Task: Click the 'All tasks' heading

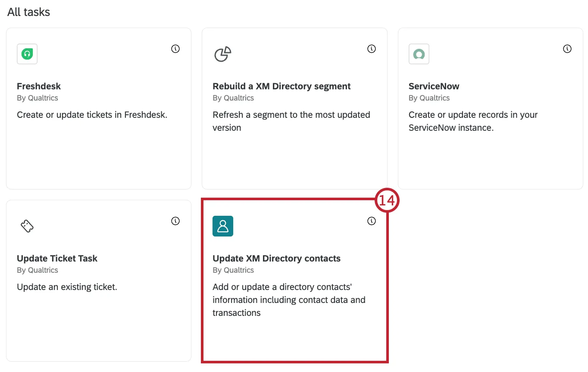Action: (x=28, y=12)
